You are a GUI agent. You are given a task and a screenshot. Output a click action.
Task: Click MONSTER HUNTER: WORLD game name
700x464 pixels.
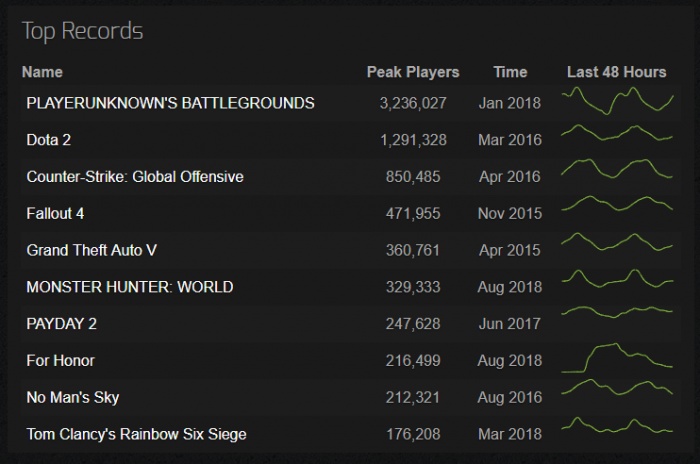[129, 287]
